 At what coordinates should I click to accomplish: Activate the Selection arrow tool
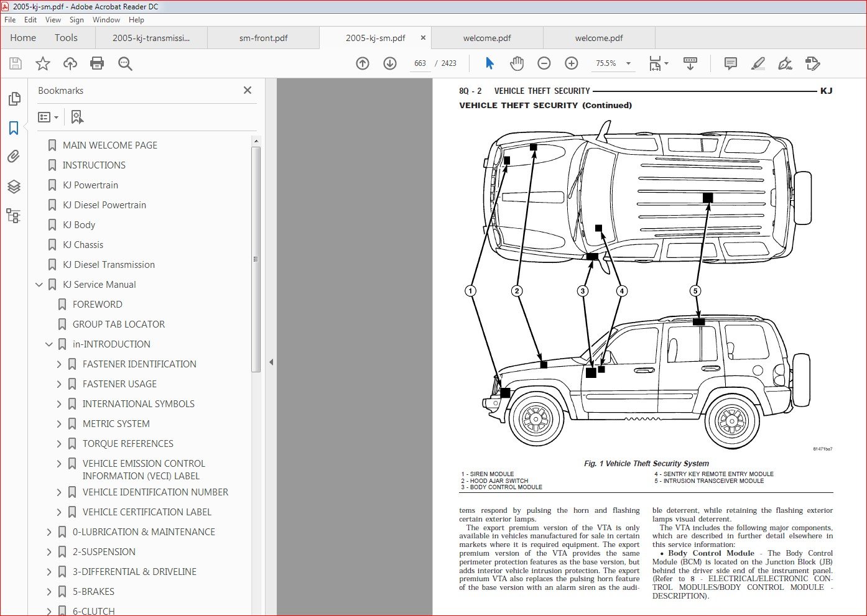tap(489, 63)
